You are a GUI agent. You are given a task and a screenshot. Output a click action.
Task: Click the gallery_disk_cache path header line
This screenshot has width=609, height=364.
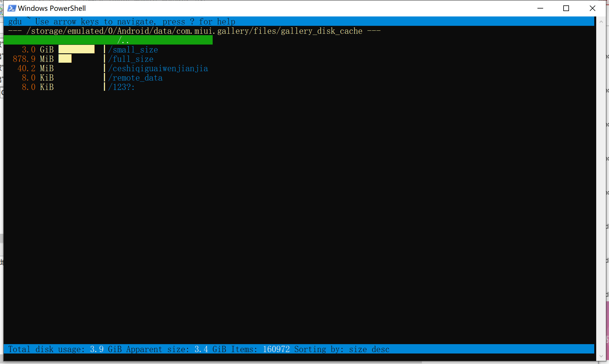194,31
